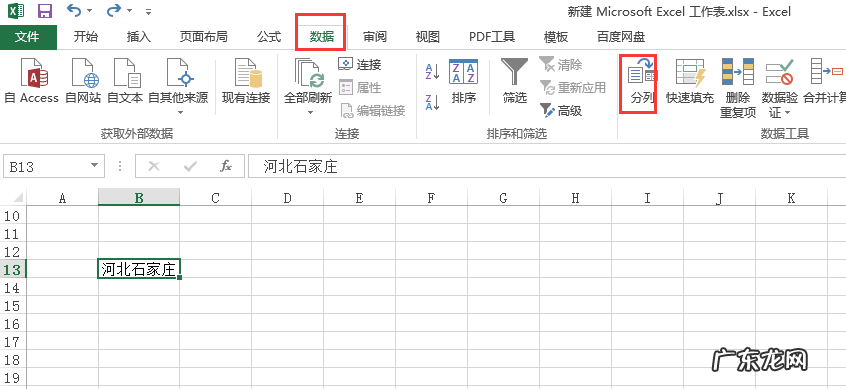Image resolution: width=846 pixels, height=389 pixels.
Task: Open Customize Quick Access Toolbar dropdown
Action: (x=149, y=11)
